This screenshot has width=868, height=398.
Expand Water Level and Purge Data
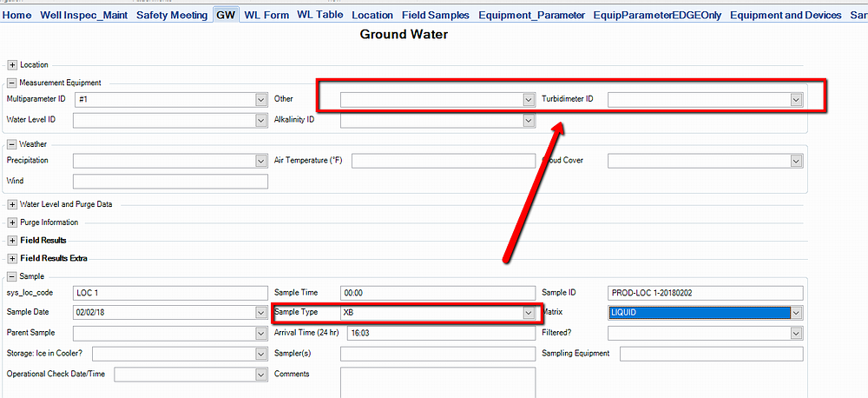tap(12, 205)
